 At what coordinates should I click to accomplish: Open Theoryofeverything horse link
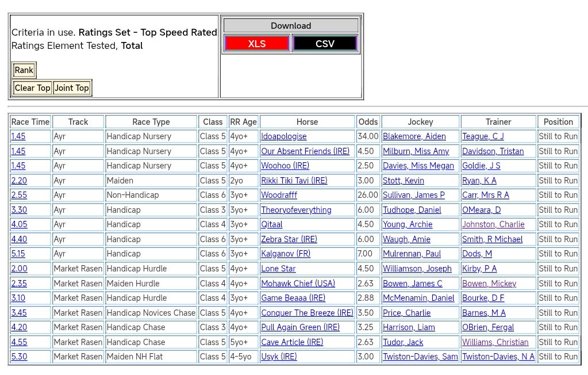[x=296, y=210]
